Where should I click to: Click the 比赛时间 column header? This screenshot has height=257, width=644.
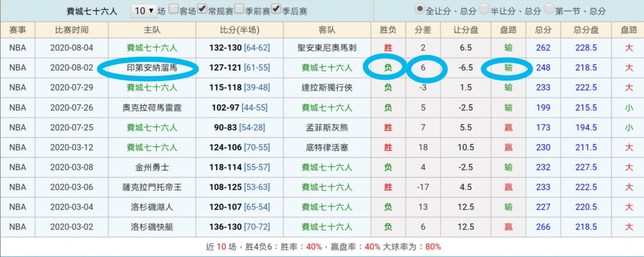click(x=72, y=30)
